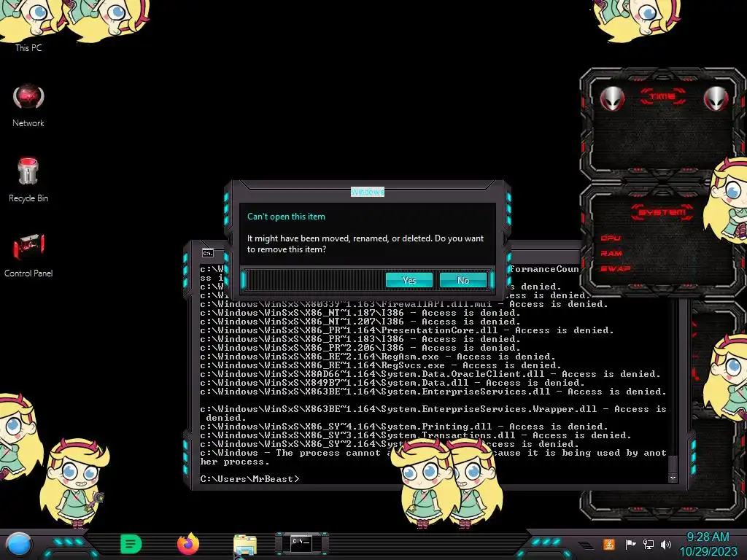The width and height of the screenshot is (747, 560).
Task: Click the taskbar clock showing 9:28 AM
Action: [708, 544]
